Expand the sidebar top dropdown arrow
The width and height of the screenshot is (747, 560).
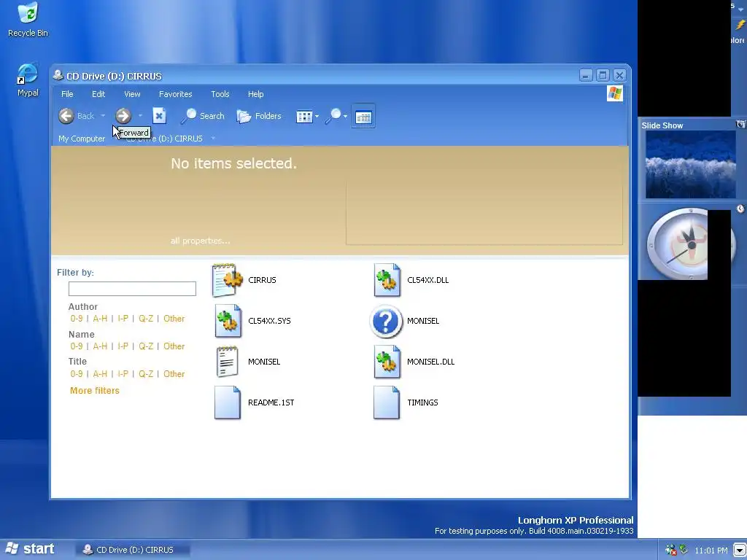coord(741,9)
